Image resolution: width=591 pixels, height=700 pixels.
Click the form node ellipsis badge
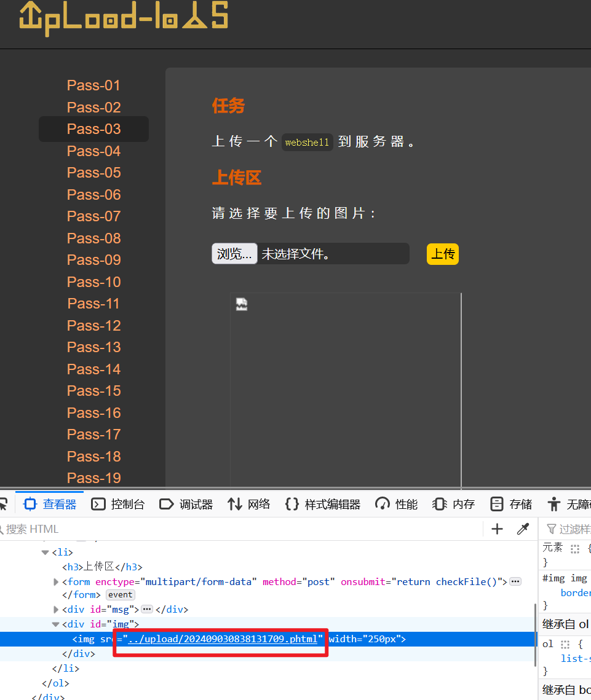(515, 581)
